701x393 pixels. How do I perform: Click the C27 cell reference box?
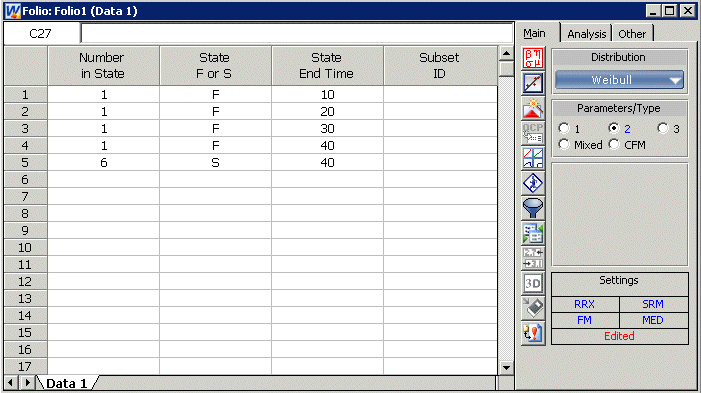click(41, 34)
